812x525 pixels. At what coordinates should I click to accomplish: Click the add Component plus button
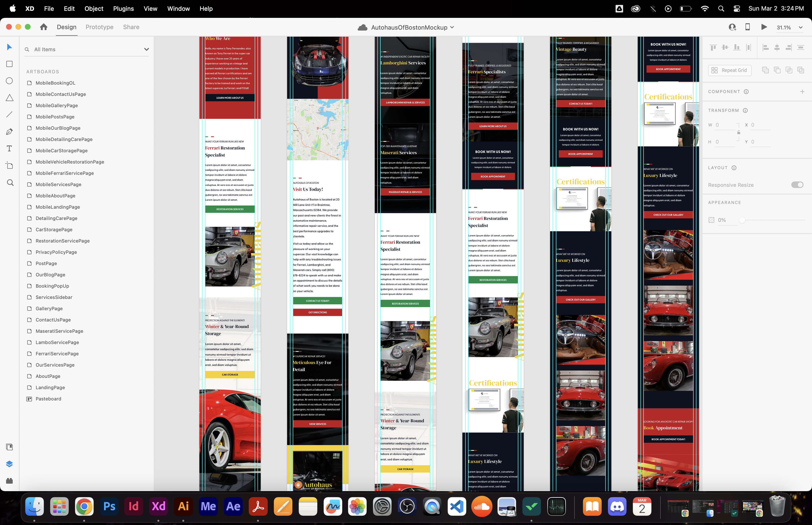(802, 92)
